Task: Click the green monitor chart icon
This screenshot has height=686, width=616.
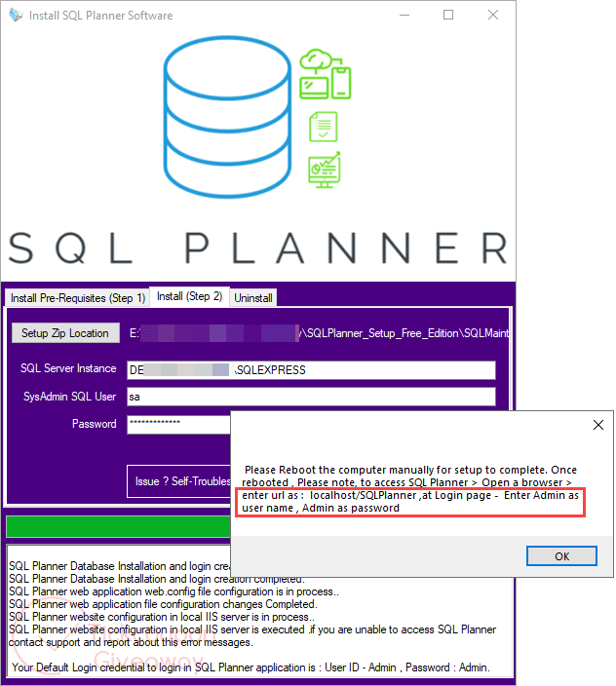Action: pos(325,170)
